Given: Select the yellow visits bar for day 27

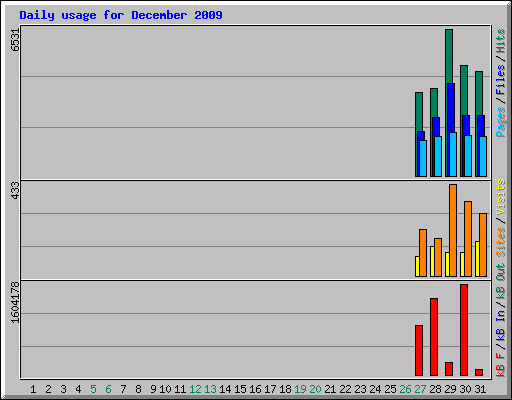Looking at the screenshot, I should point(417,266).
